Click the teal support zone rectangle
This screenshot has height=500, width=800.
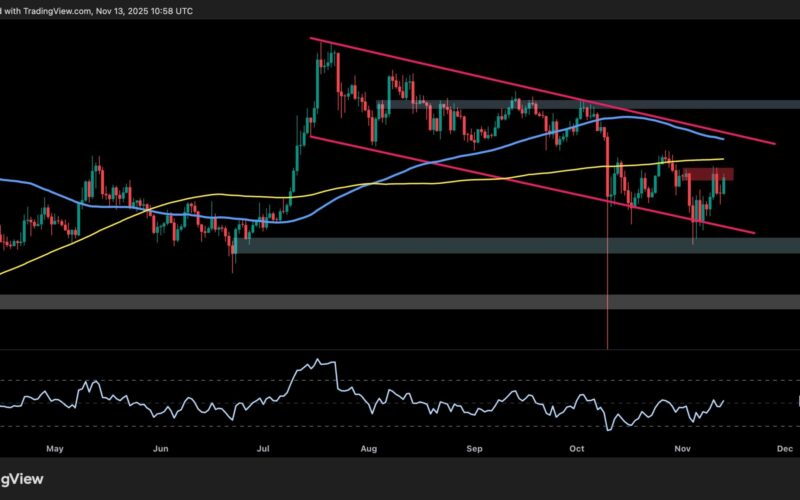tap(500, 245)
